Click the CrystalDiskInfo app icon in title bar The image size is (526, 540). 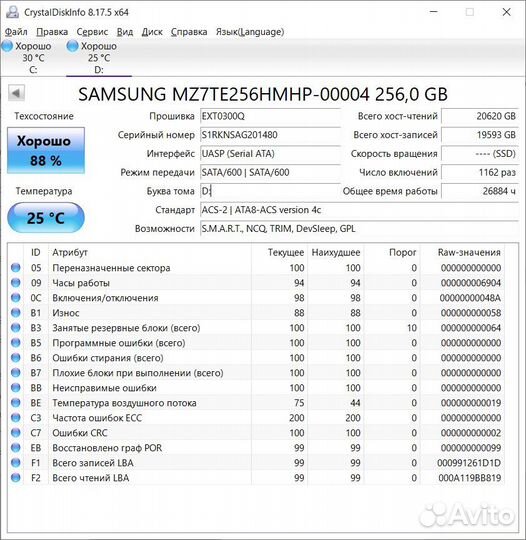(x=12, y=12)
